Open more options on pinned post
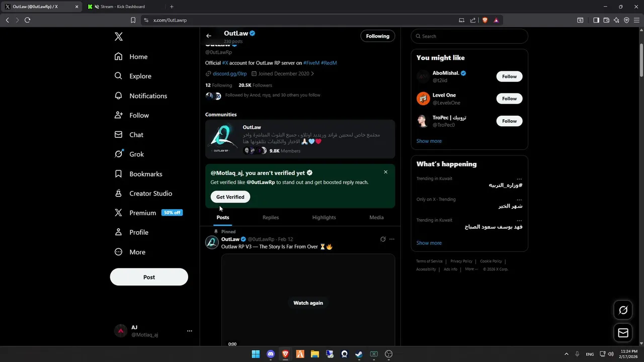Image resolution: width=644 pixels, height=362 pixels. [392, 239]
